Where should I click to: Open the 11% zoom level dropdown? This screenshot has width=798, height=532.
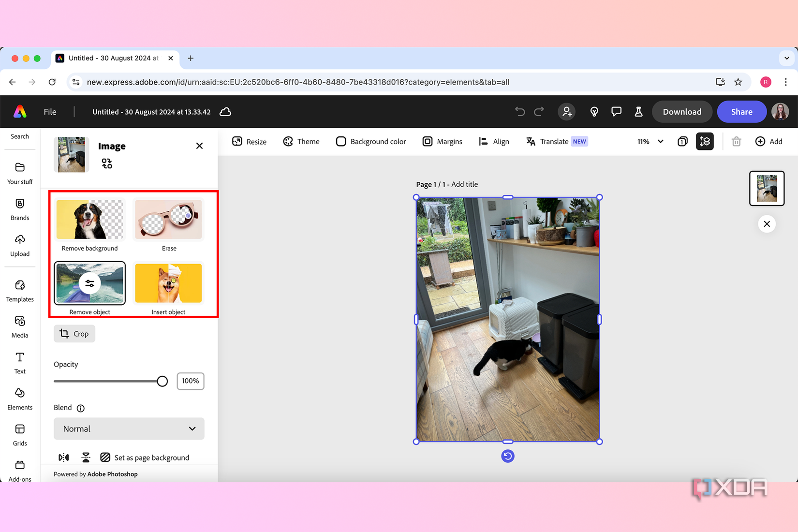click(x=650, y=142)
